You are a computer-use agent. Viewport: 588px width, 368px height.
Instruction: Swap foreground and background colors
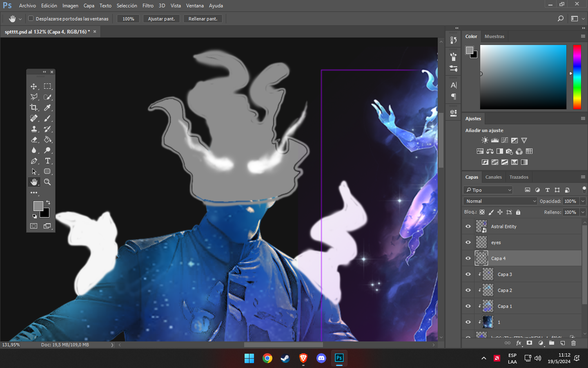48,202
